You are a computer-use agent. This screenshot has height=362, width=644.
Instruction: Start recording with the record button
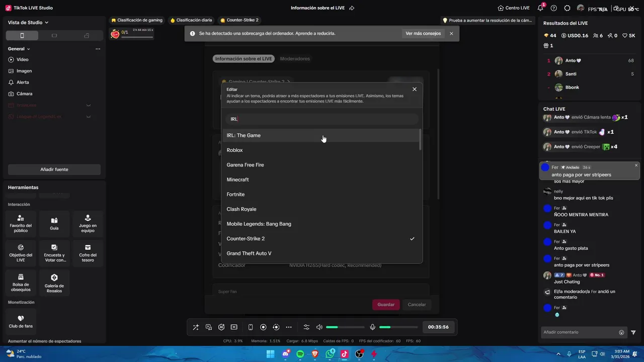coord(263,327)
